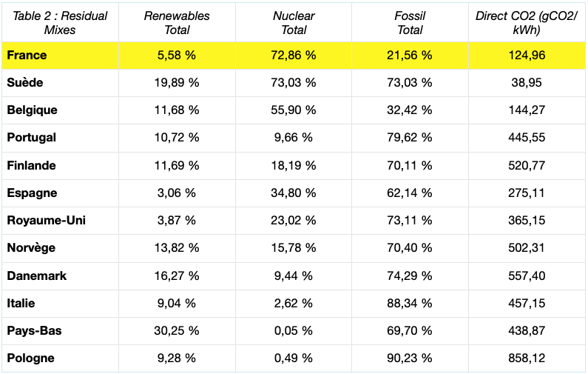
Task: Click the Espagne row label
Action: (32, 193)
